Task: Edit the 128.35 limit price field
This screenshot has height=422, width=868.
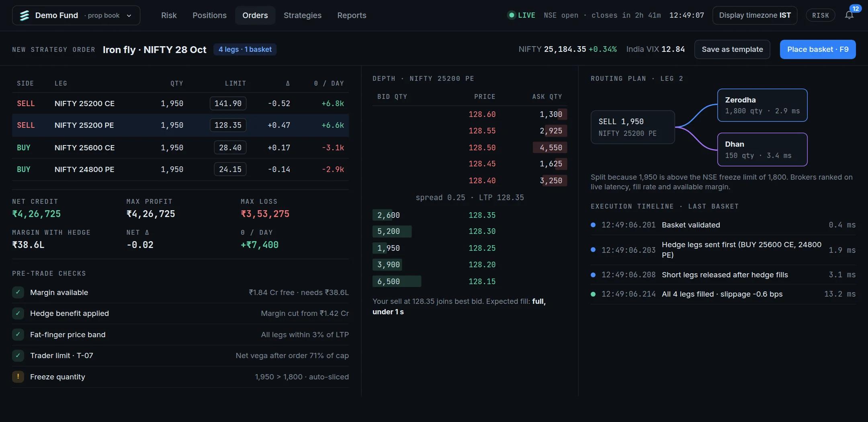Action: [x=228, y=125]
